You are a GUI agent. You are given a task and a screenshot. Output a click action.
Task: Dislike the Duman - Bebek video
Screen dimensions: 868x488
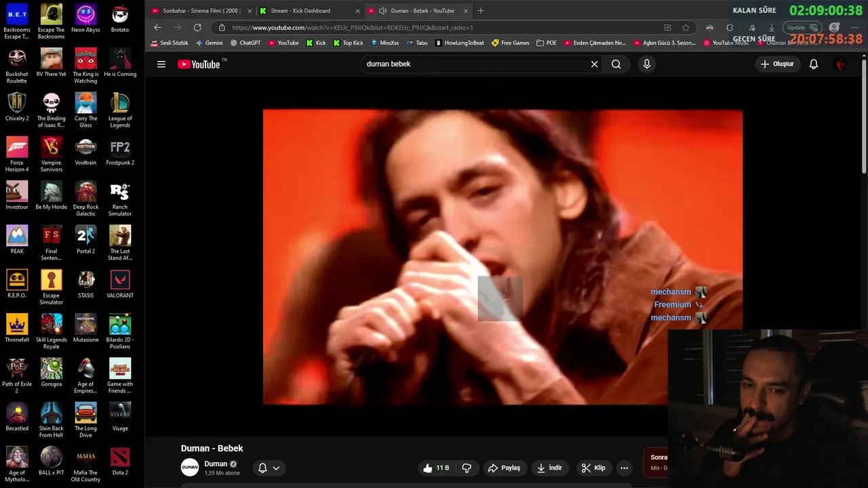tap(467, 468)
